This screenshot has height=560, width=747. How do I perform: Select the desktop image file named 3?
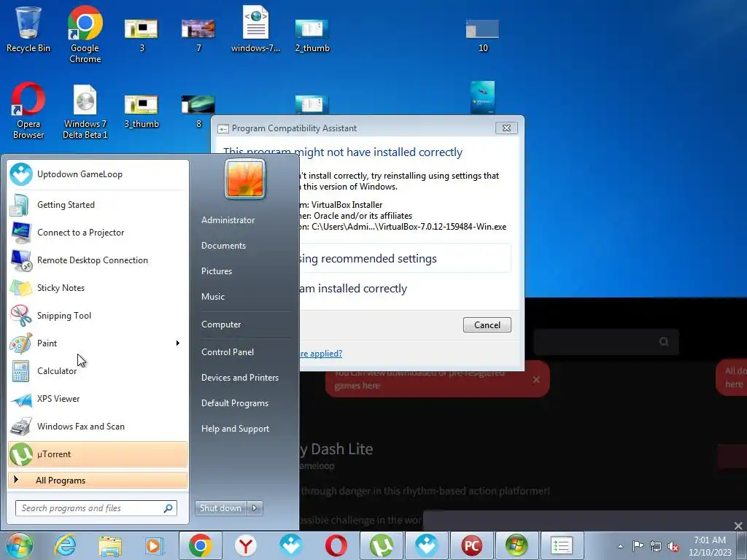[x=142, y=35]
